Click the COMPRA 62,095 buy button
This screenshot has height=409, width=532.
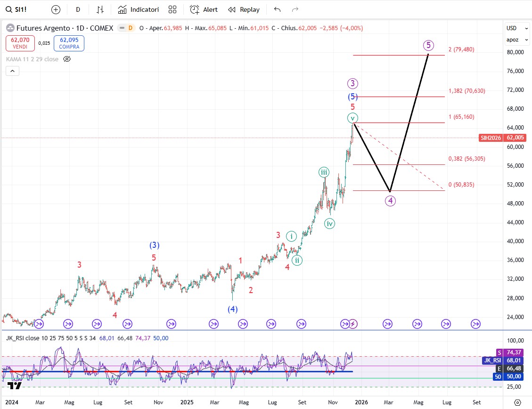[69, 44]
